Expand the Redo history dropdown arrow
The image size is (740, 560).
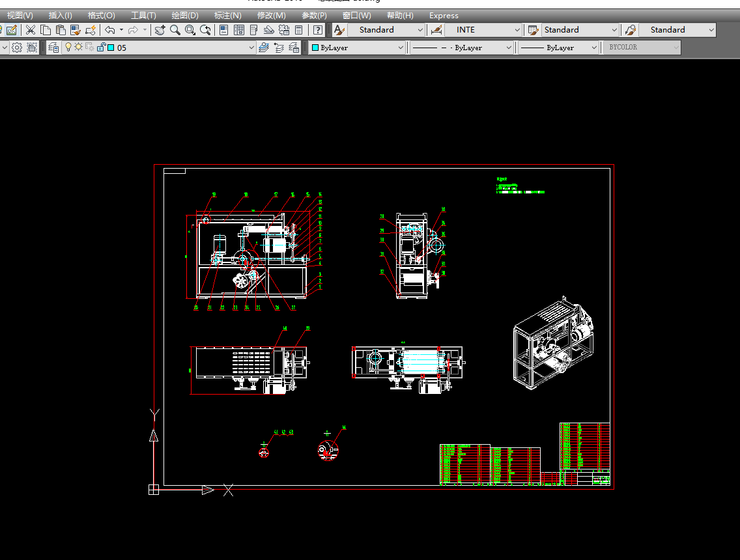(145, 30)
